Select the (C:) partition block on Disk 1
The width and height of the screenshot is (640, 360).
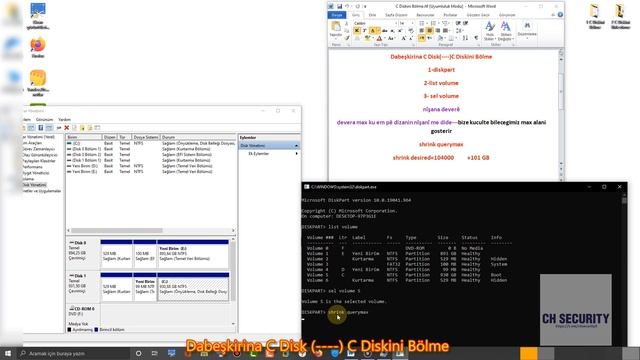click(193, 287)
